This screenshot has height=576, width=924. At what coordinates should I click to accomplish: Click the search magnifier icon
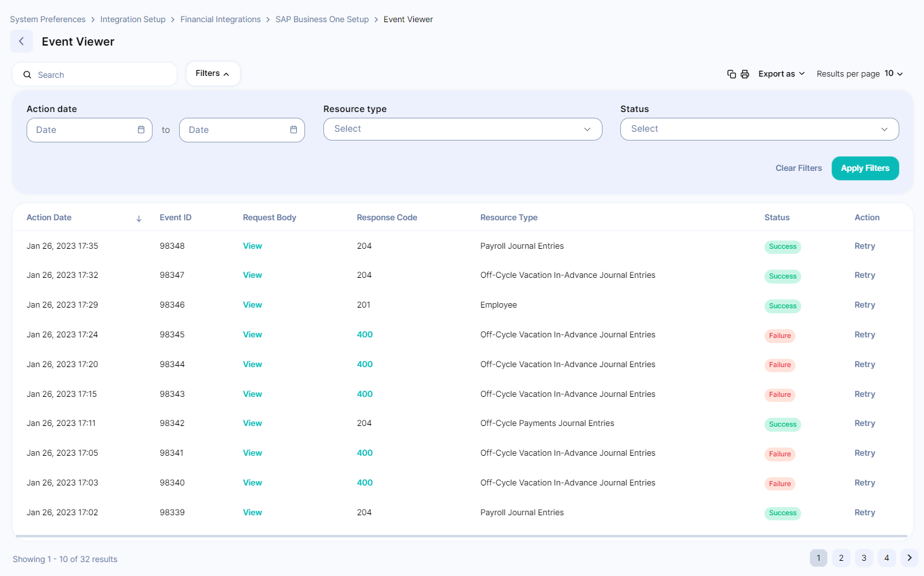(27, 75)
